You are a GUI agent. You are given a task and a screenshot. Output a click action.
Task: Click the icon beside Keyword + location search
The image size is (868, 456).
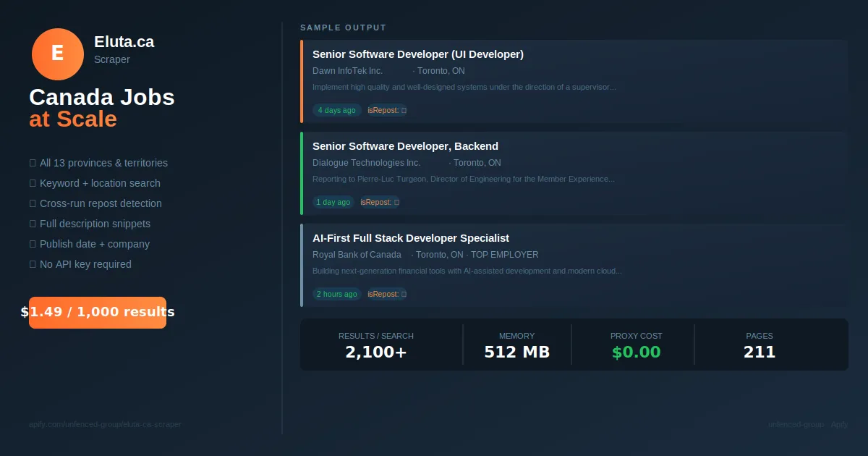click(x=33, y=183)
